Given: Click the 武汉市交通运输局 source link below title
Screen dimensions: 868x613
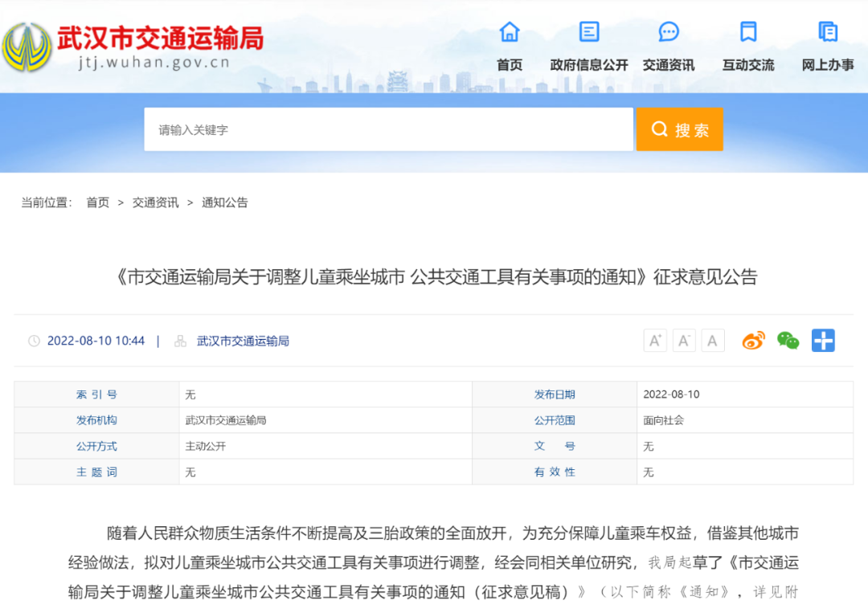Looking at the screenshot, I should [x=243, y=341].
